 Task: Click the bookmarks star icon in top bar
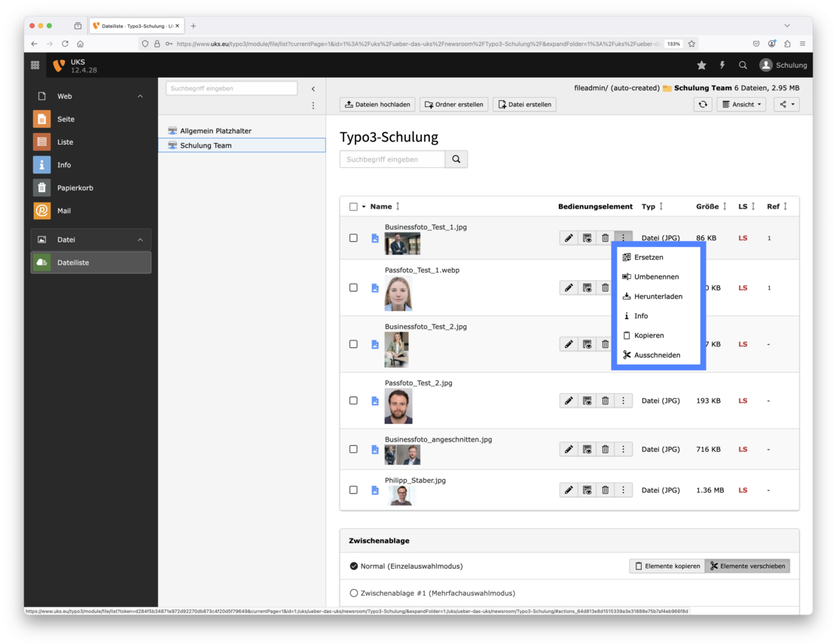tap(701, 66)
